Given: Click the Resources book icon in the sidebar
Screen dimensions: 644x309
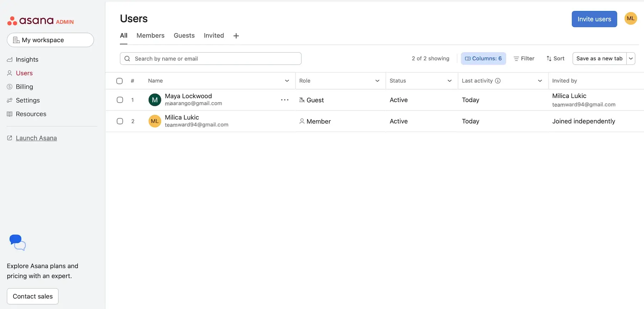Looking at the screenshot, I should click(10, 114).
